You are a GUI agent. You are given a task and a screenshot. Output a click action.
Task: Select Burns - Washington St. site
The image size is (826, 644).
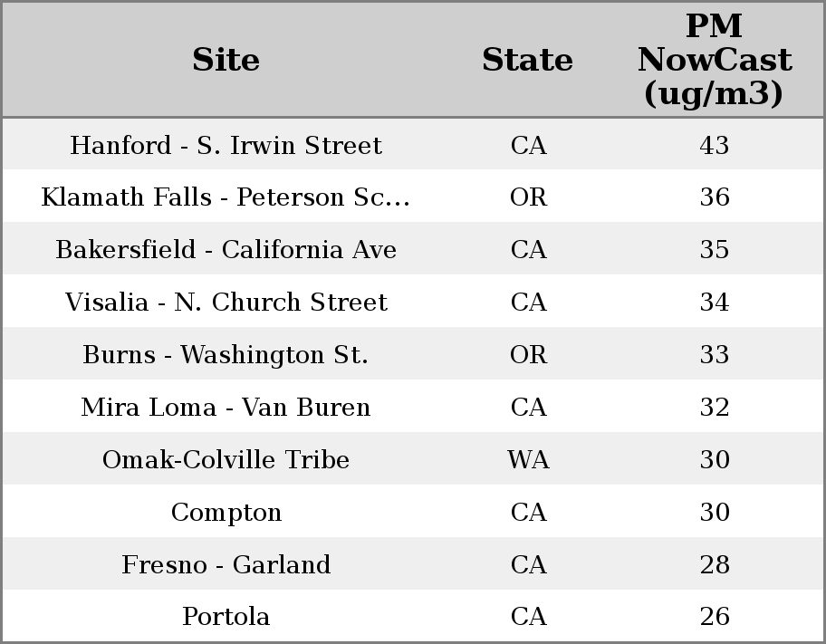point(226,355)
